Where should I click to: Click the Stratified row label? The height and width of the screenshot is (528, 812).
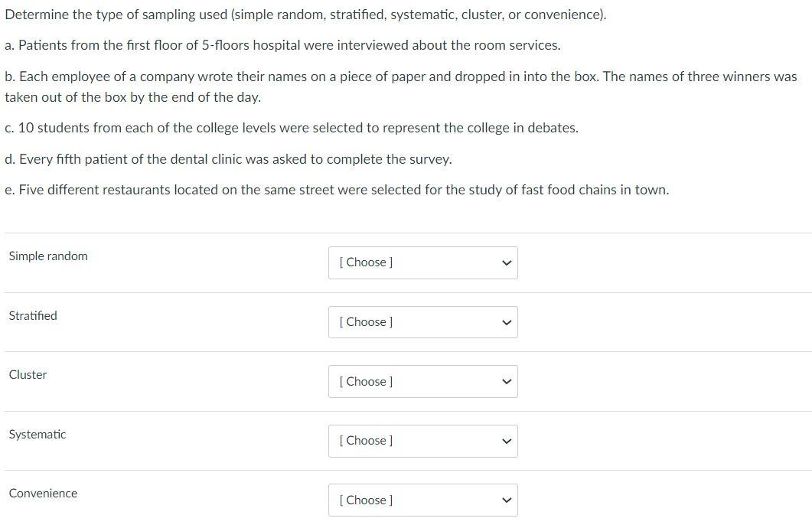pyautogui.click(x=32, y=315)
